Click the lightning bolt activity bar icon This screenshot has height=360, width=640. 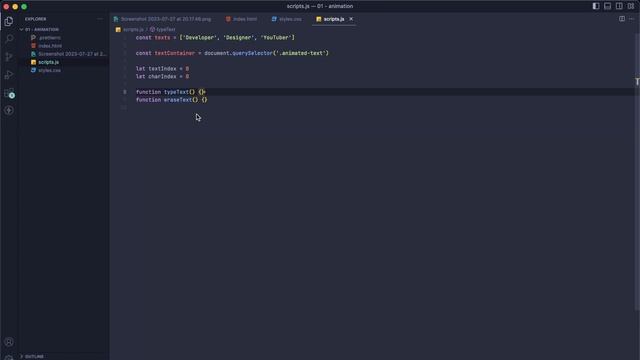click(x=9, y=110)
